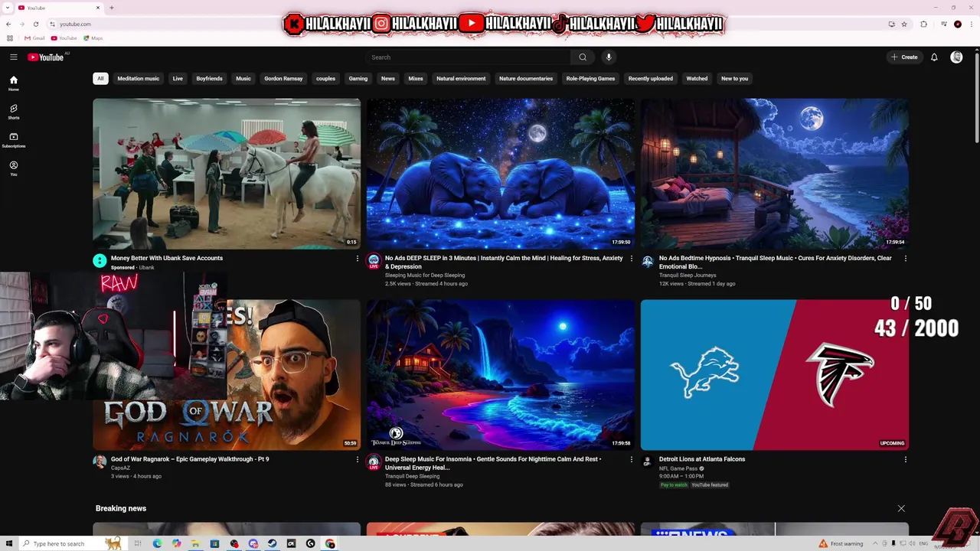Click the YouTube search field
The image size is (980, 551).
click(x=467, y=57)
